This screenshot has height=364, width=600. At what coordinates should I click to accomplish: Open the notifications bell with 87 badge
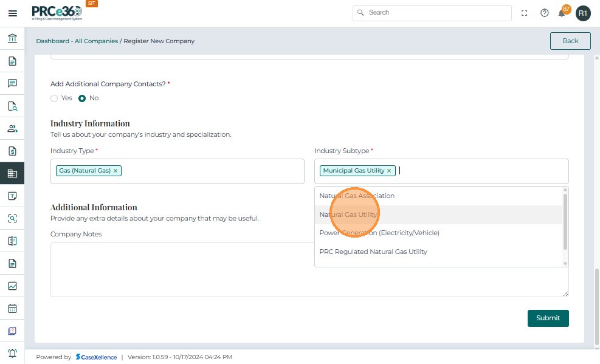[x=562, y=13]
